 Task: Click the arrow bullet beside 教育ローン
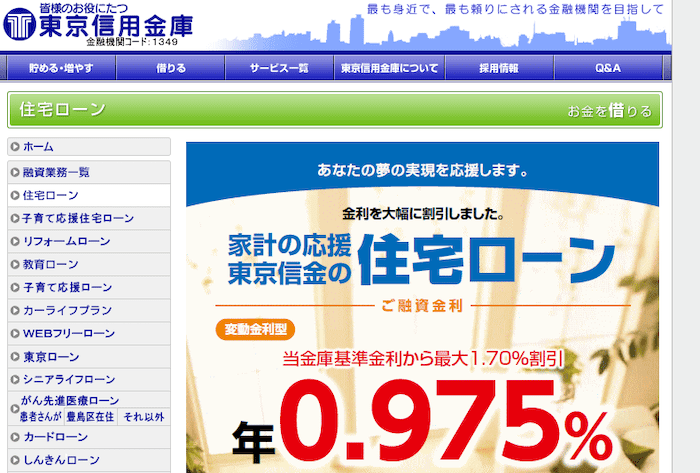tap(15, 264)
